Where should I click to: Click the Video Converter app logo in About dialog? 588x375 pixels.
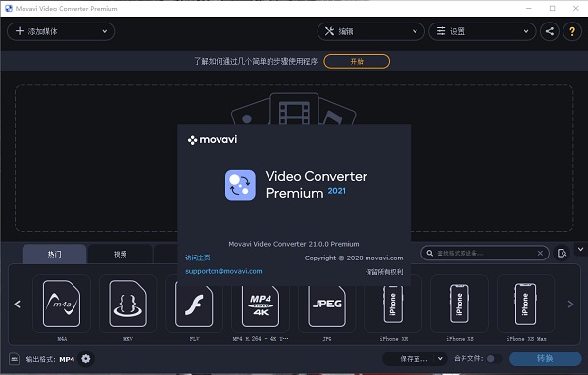pos(240,185)
